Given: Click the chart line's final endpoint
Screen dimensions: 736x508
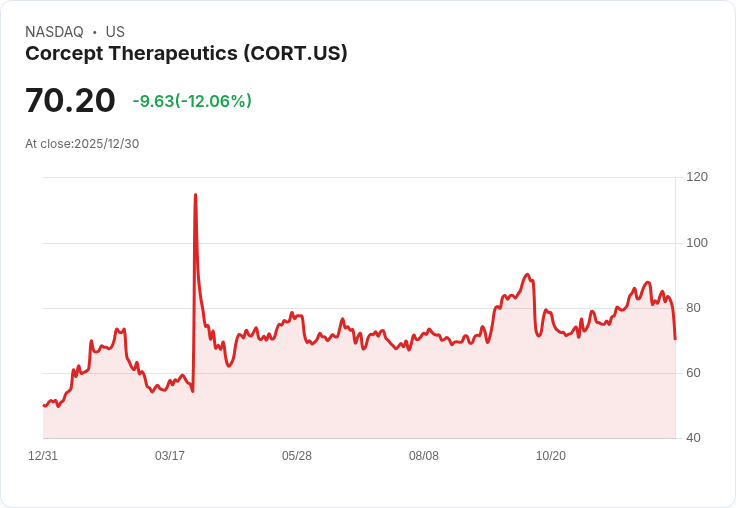Looking at the screenshot, I should (675, 339).
